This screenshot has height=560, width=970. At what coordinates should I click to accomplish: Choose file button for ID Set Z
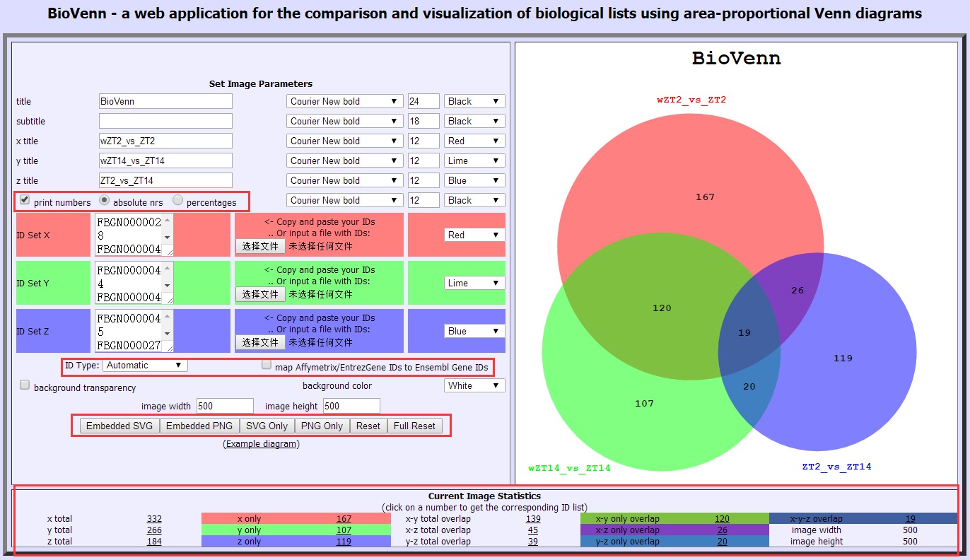tap(260, 342)
